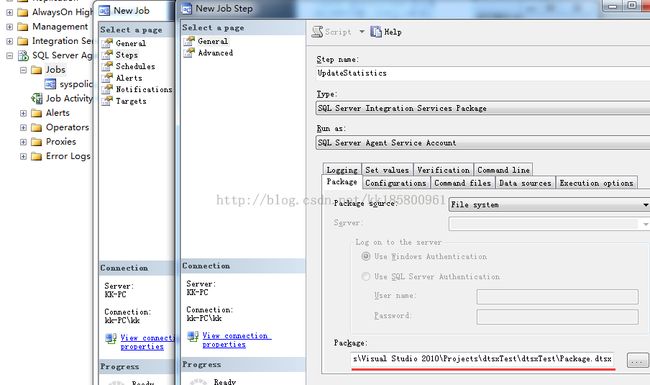
Task: Expand the AlwaysOn High Availability node
Action: pos(10,12)
